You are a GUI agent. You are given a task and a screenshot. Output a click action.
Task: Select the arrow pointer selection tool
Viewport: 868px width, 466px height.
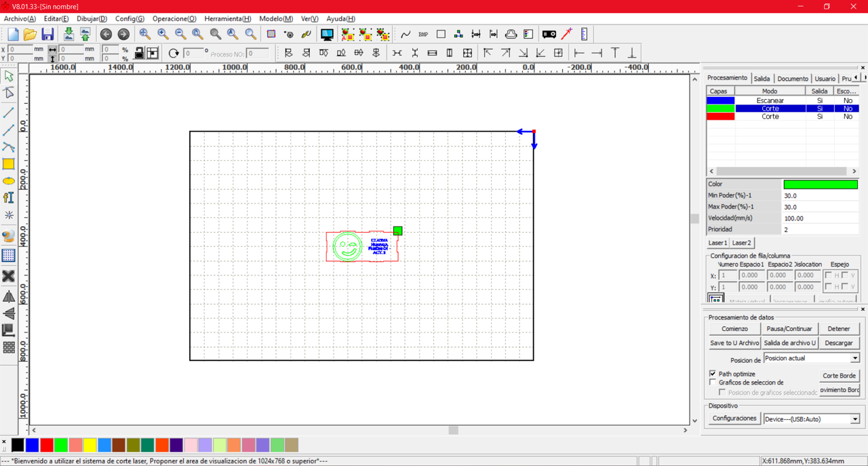tap(9, 76)
